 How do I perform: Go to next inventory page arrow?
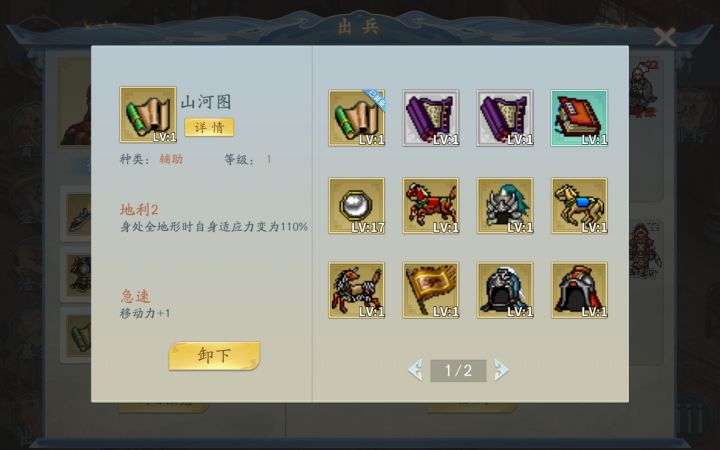(501, 370)
